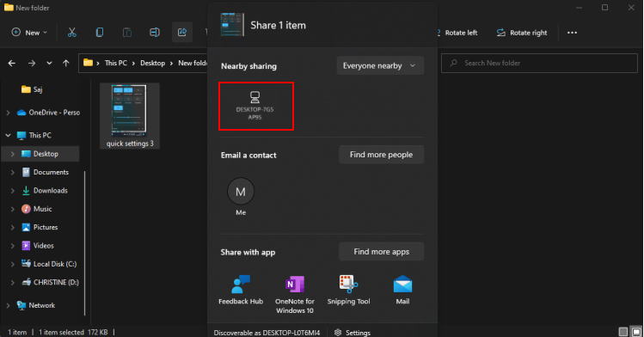644x337 pixels.
Task: Click the Share icon in toolbar
Action: [x=182, y=33]
